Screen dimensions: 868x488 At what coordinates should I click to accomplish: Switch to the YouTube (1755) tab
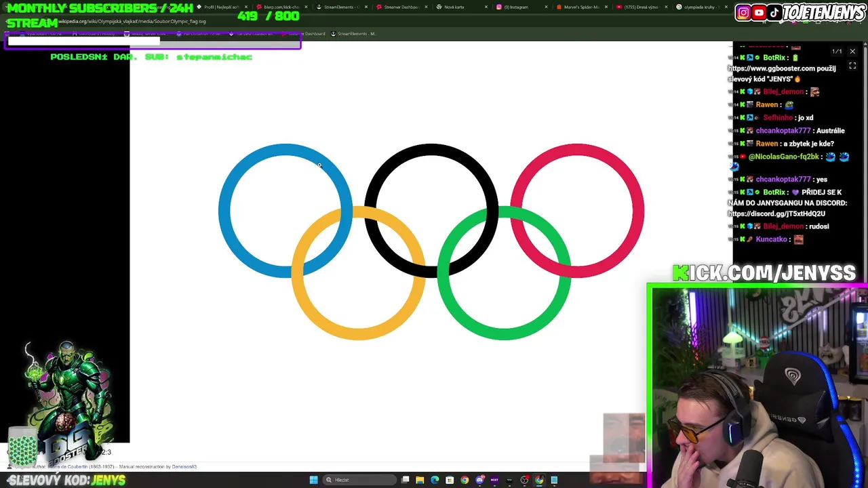[640, 7]
